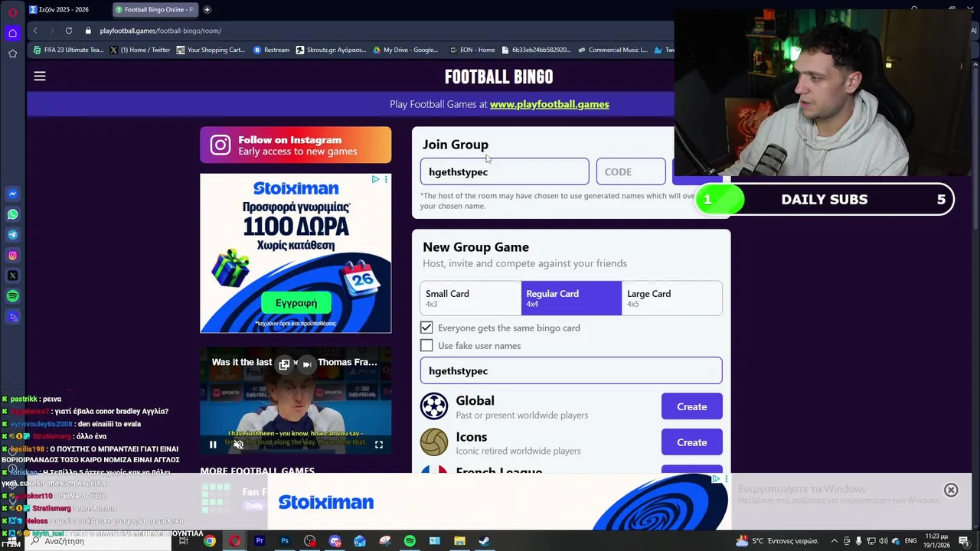Viewport: 980px width, 551px height.
Task: Open the hamburger menu on Football Bingo
Action: pos(40,76)
